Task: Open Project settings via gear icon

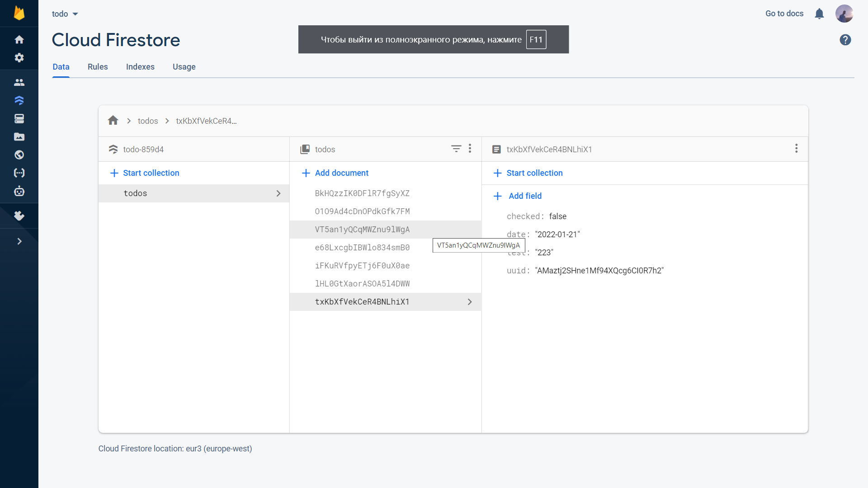Action: pyautogui.click(x=19, y=57)
